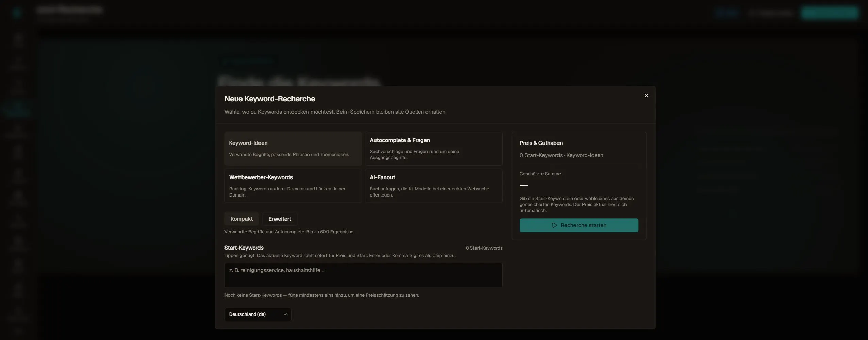Select the AI-Fanout source card
The image size is (868, 340).
[434, 186]
